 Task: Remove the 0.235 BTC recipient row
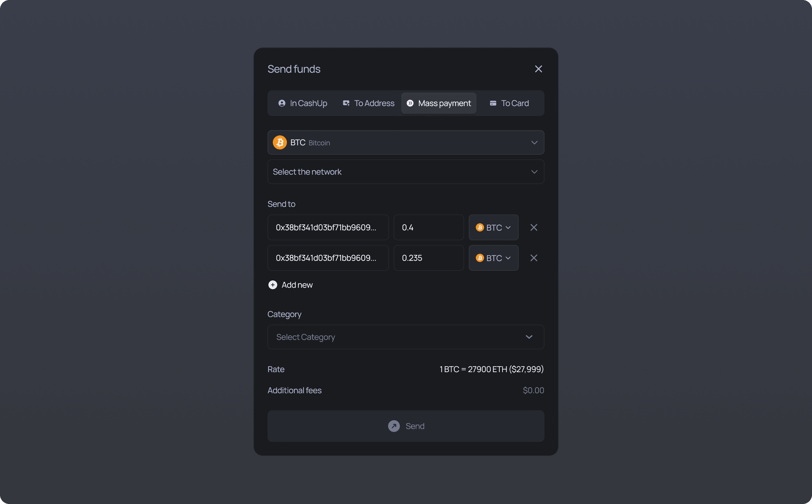(533, 258)
